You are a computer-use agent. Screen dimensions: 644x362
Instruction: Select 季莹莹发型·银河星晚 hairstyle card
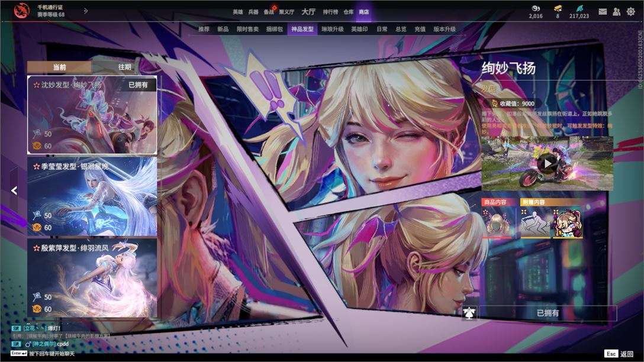[x=92, y=196]
